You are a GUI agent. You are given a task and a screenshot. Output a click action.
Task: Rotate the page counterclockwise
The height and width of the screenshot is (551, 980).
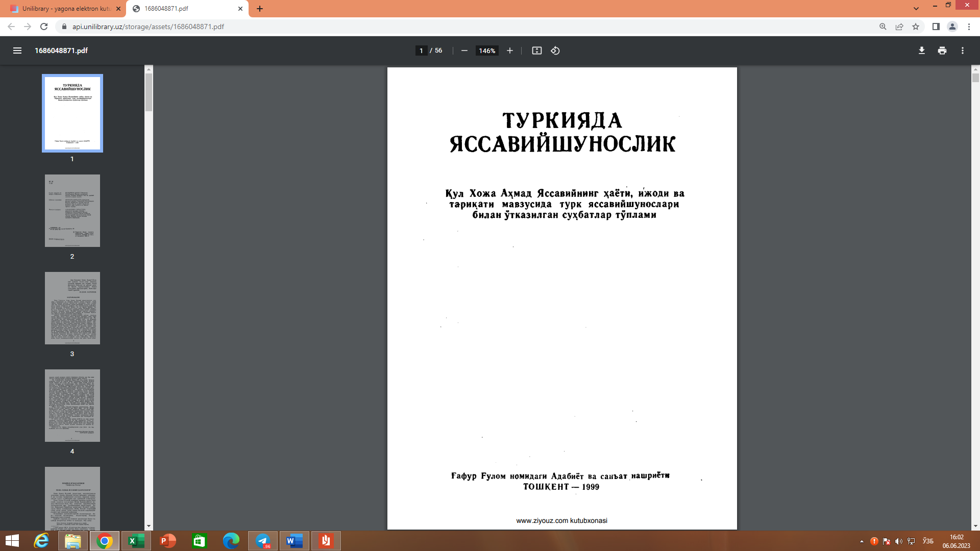[x=556, y=51]
